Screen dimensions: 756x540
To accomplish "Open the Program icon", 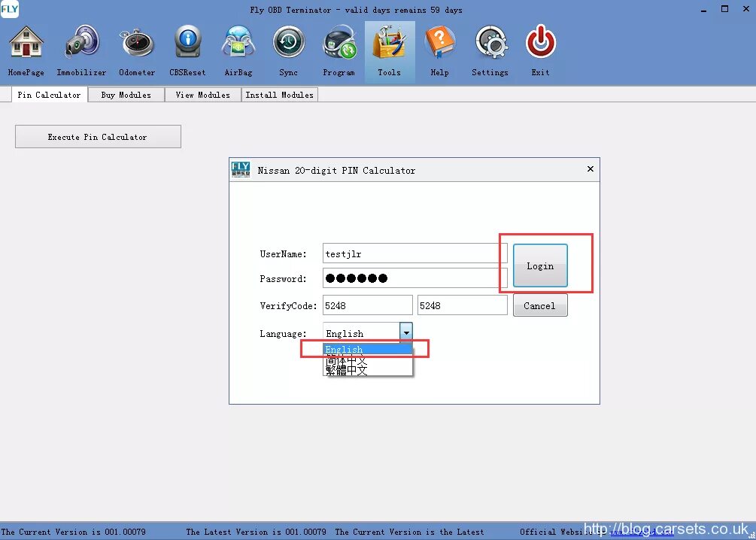I will click(x=339, y=44).
